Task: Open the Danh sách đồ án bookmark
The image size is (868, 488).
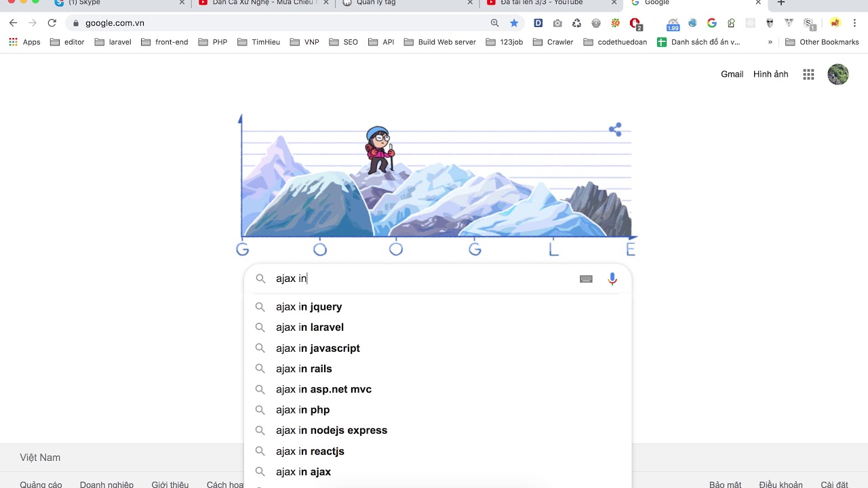Action: tap(698, 42)
